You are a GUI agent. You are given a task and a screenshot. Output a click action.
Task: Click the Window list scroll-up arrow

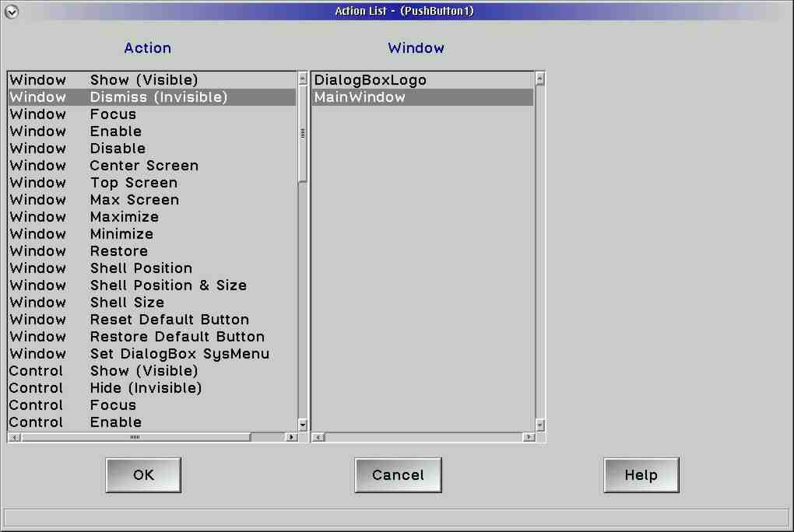pos(539,78)
